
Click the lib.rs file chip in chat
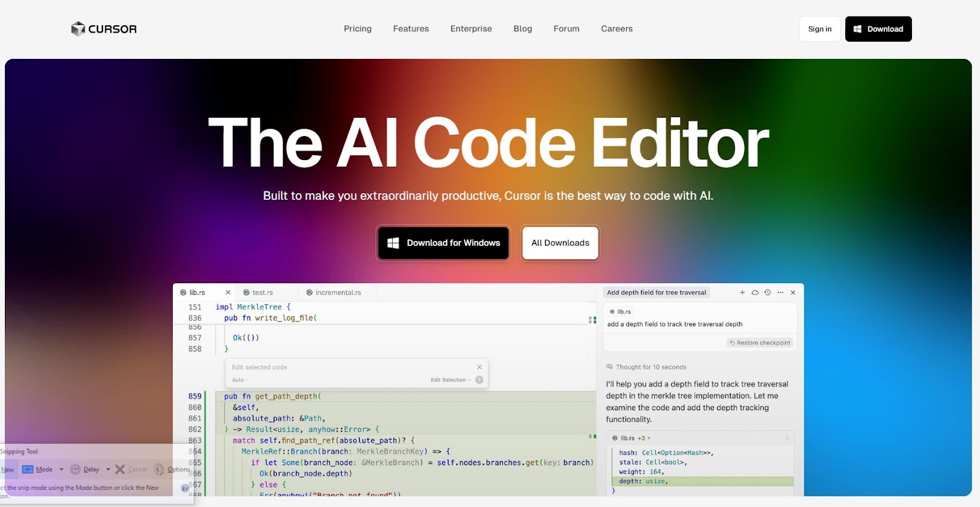coord(620,311)
